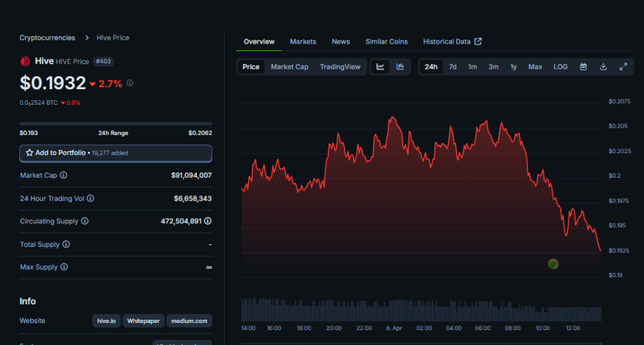The height and width of the screenshot is (345, 644).
Task: Set chart range to 24h
Action: [x=431, y=66]
